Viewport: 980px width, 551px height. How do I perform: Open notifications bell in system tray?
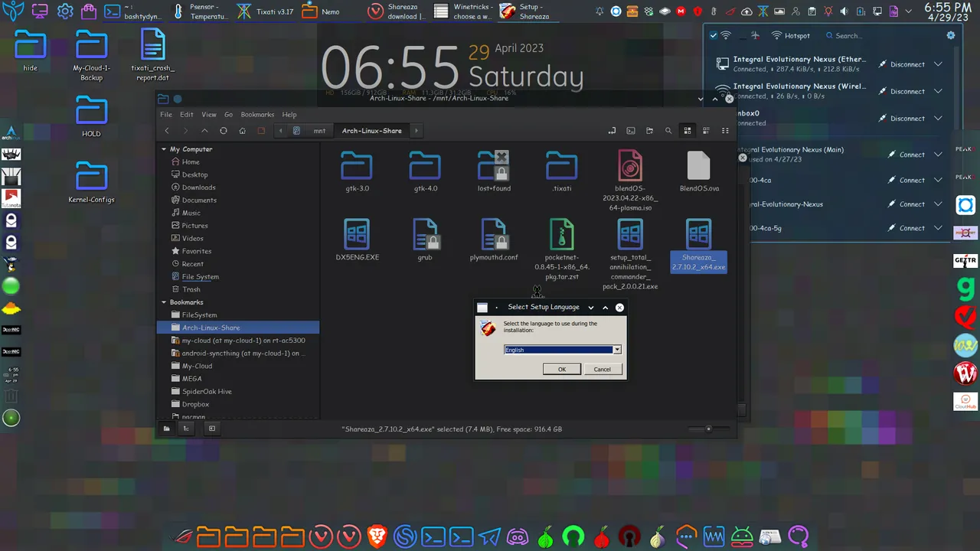(599, 11)
